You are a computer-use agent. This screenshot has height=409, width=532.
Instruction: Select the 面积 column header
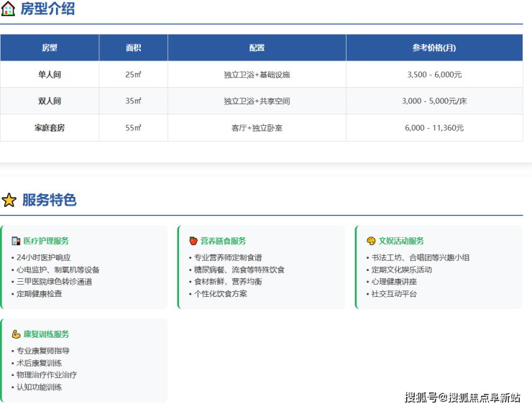[x=133, y=48]
